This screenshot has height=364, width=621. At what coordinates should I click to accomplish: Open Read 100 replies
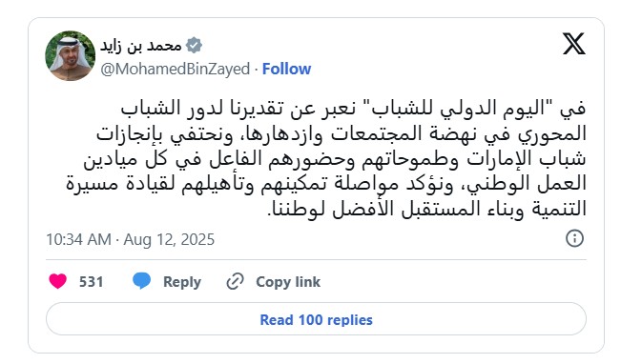tap(316, 319)
